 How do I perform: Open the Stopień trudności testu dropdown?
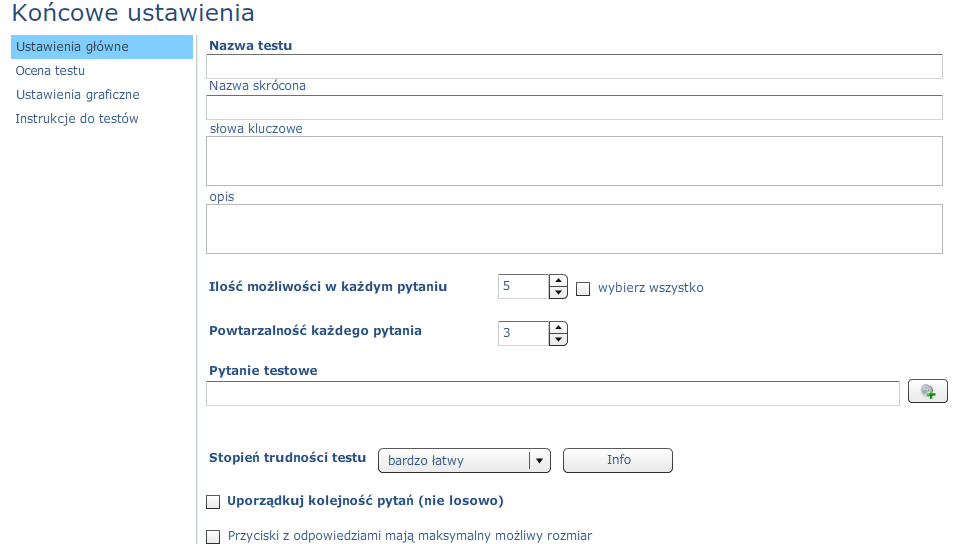[464, 460]
